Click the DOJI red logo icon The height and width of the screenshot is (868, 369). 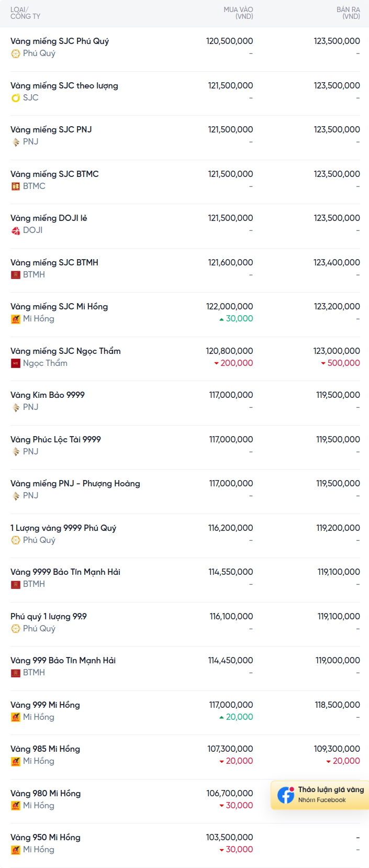coord(16,230)
